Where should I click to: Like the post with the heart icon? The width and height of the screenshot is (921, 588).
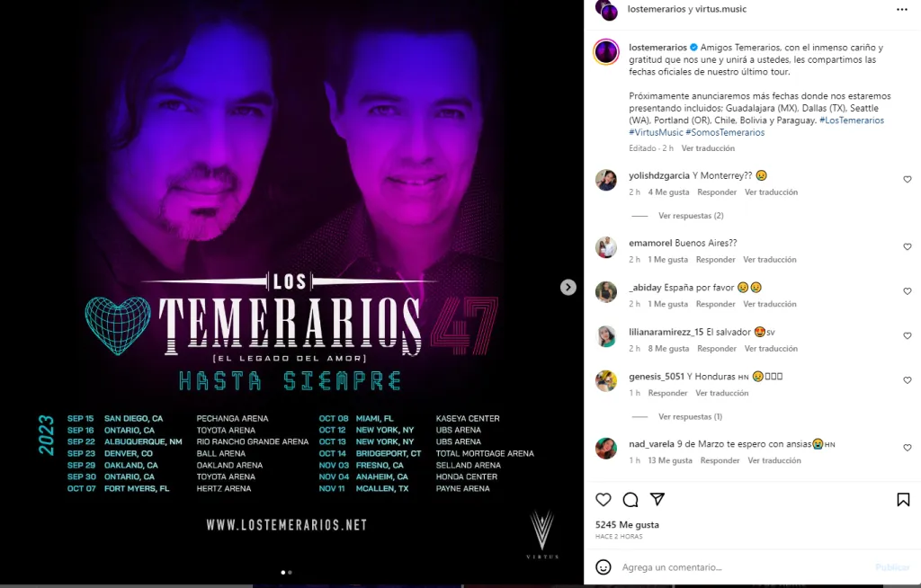click(x=604, y=500)
